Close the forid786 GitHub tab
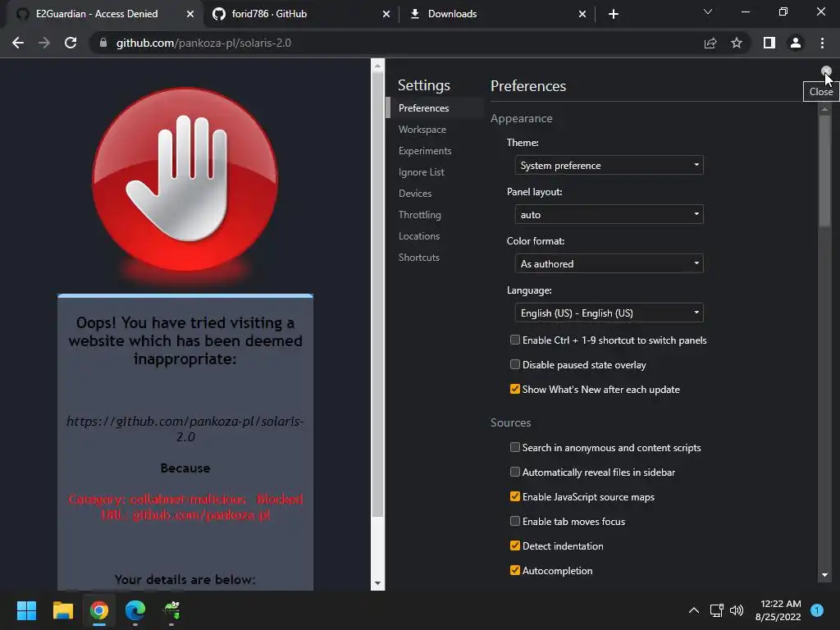 pyautogui.click(x=386, y=14)
